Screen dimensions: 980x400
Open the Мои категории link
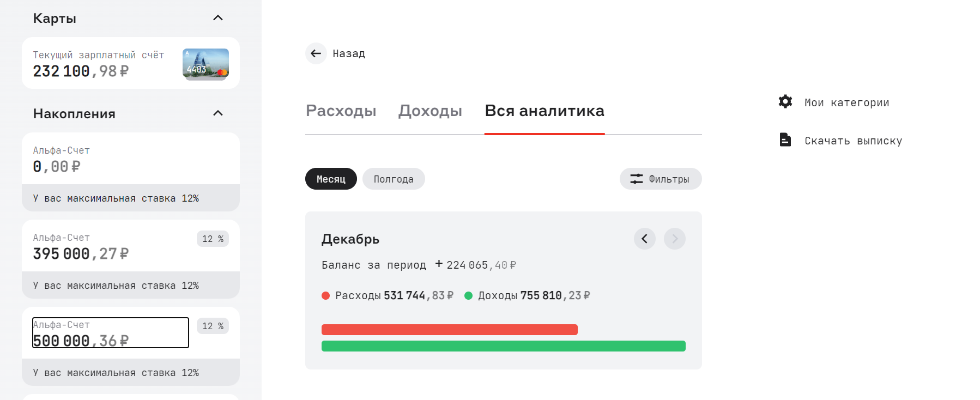[x=846, y=102]
